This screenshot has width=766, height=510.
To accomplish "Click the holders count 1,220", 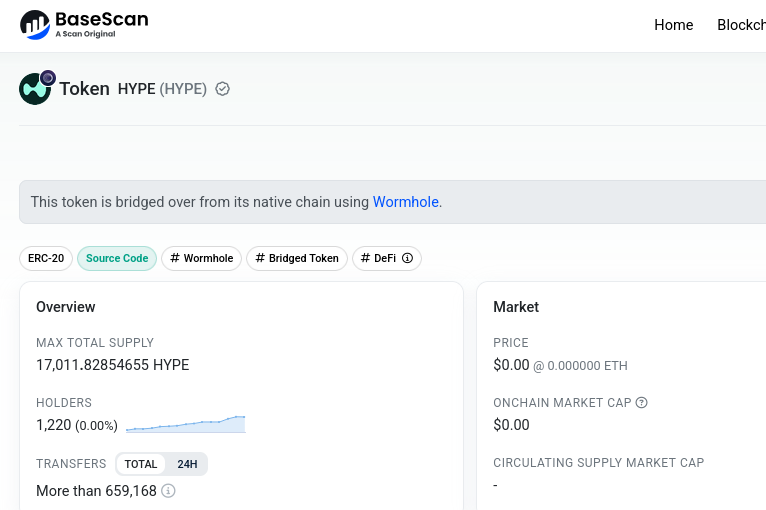I will click(x=54, y=425).
